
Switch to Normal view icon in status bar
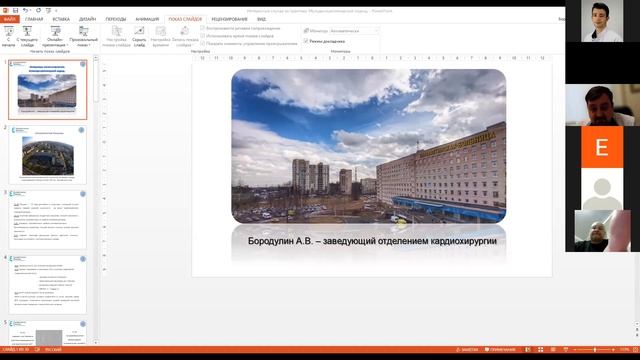pyautogui.click(x=528, y=350)
